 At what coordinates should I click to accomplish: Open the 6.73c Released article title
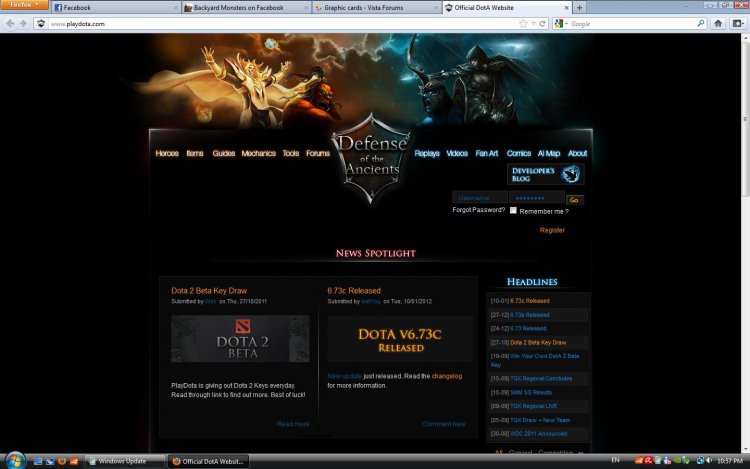(x=354, y=291)
